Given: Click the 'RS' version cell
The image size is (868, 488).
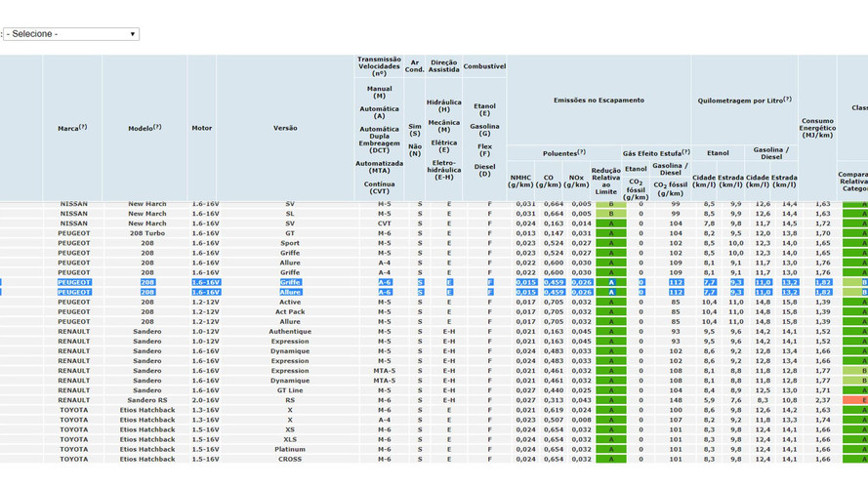Looking at the screenshot, I should 290,400.
